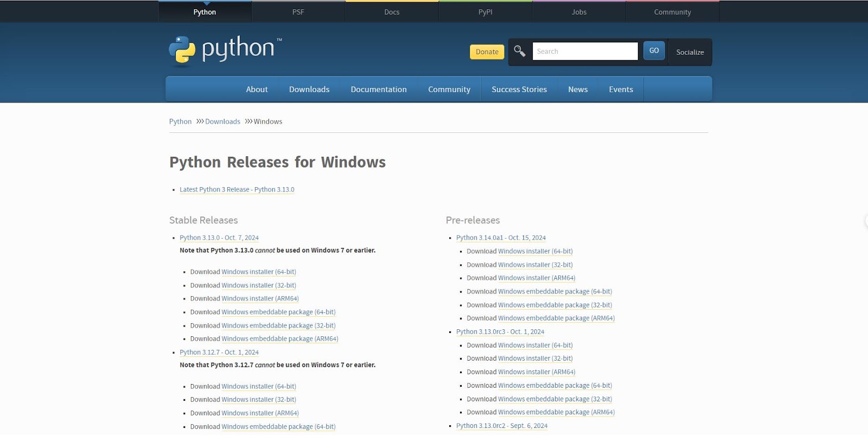
Task: Download 3.13.0rc3 Windows installer (32-bit)
Action: coord(535,359)
